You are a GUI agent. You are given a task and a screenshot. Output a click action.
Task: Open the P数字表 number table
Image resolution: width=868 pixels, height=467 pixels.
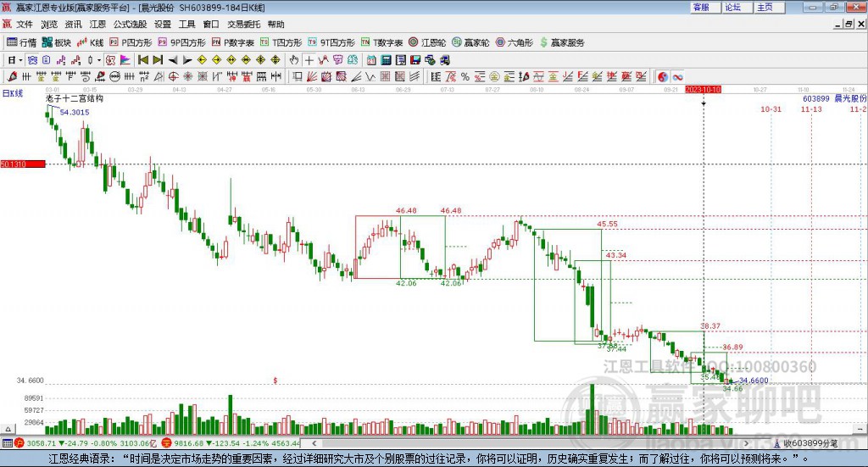click(232, 42)
